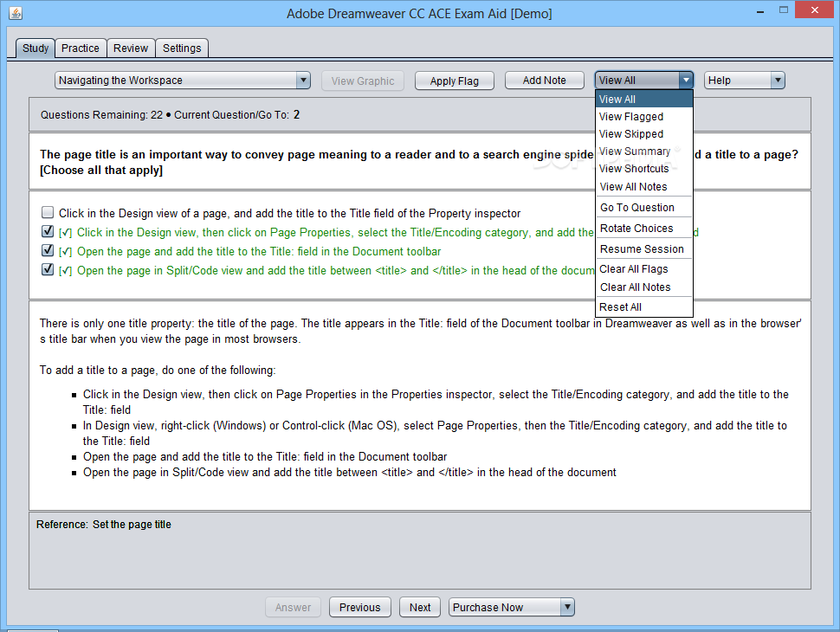Open the Settings tab
Viewport: 840px width, 632px height.
[182, 48]
